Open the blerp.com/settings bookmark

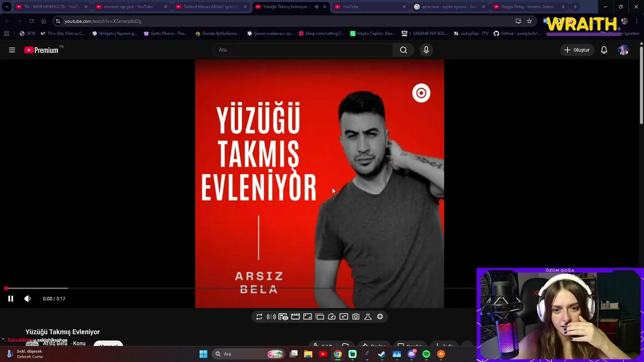coord(321,33)
